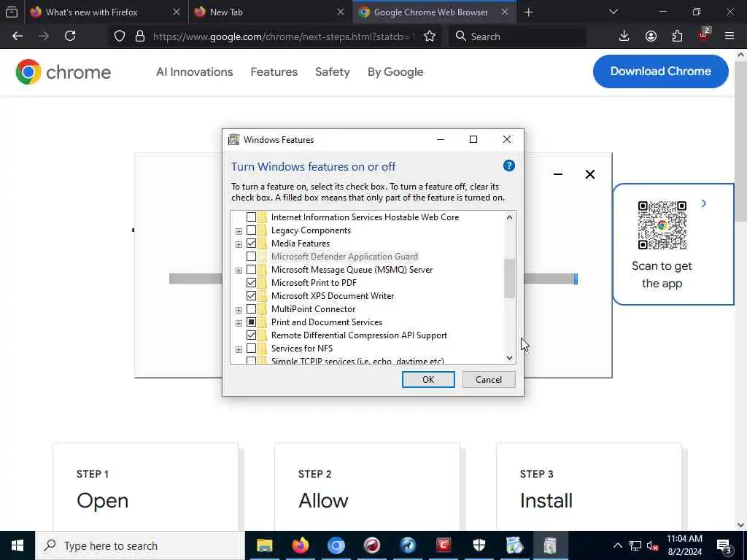
Task: Open the notification center icon
Action: [724, 546]
